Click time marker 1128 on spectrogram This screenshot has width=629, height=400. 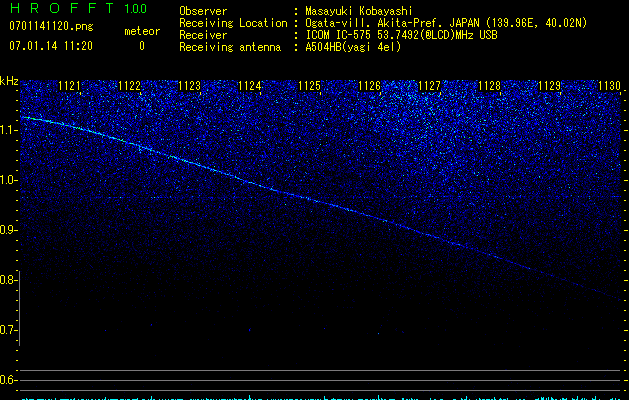489,86
